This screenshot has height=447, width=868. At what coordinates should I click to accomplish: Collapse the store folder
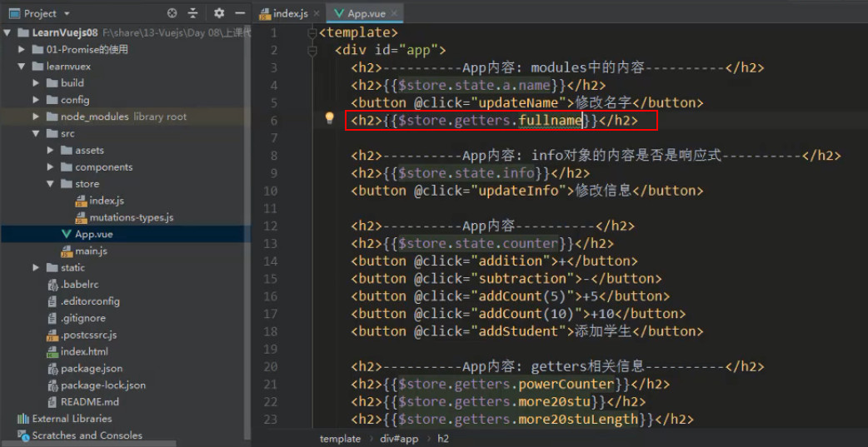50,184
